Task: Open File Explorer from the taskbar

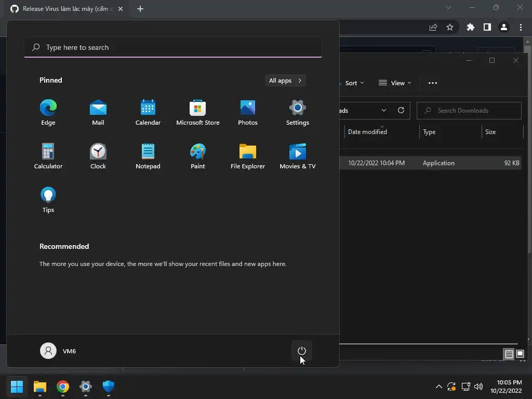Action: click(39, 387)
